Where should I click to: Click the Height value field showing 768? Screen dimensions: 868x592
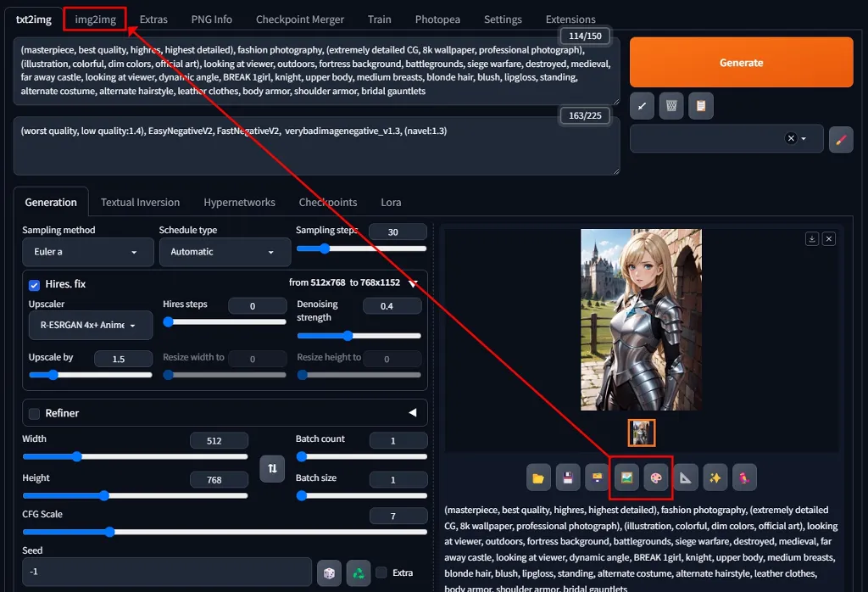click(x=219, y=479)
